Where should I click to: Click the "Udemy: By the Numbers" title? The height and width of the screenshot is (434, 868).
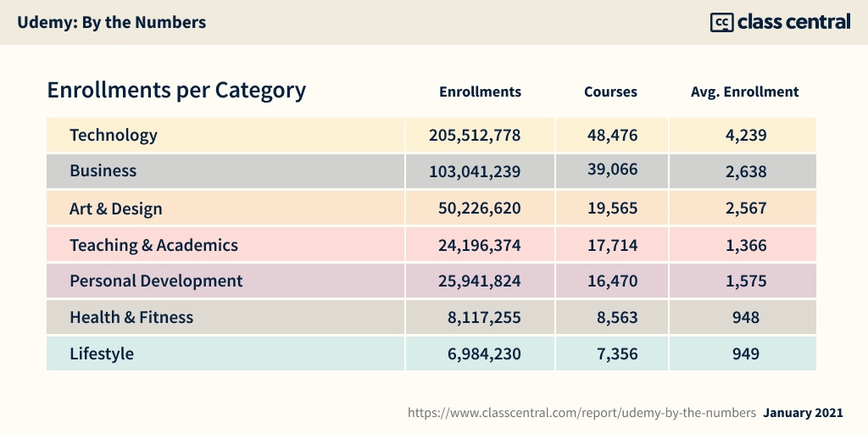tap(112, 23)
